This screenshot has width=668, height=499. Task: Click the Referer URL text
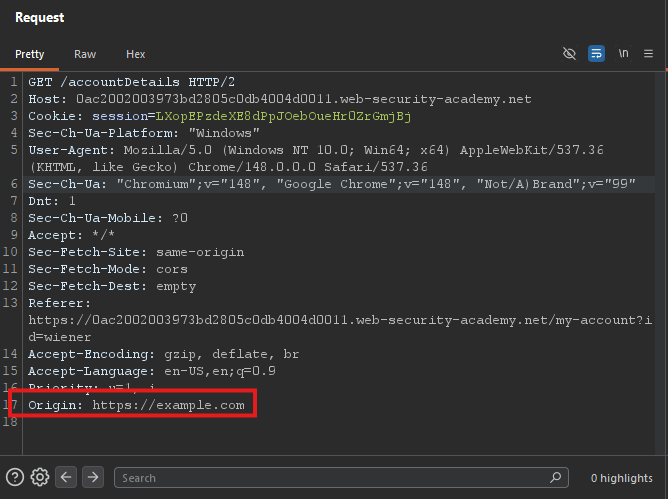(x=340, y=329)
